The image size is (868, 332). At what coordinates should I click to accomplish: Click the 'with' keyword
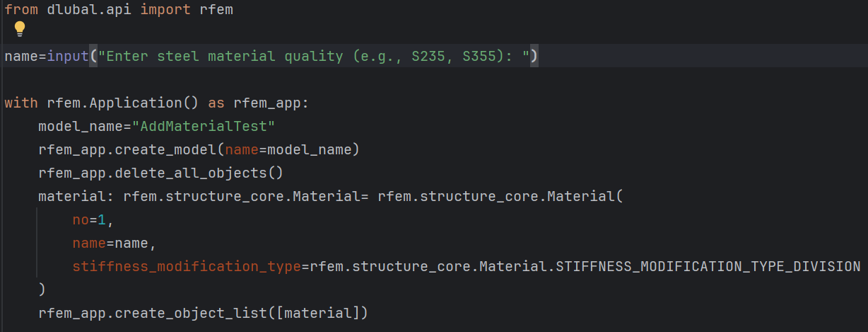pos(21,103)
